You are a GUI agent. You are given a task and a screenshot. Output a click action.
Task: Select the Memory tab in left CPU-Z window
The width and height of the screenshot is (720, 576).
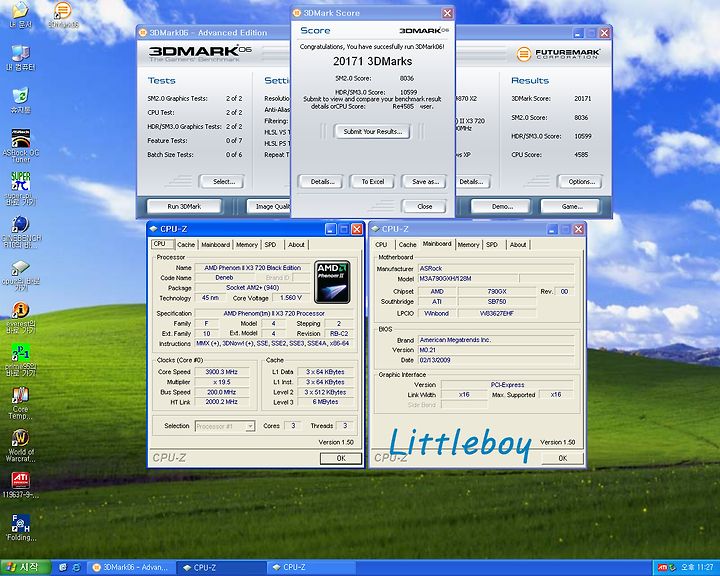(247, 245)
